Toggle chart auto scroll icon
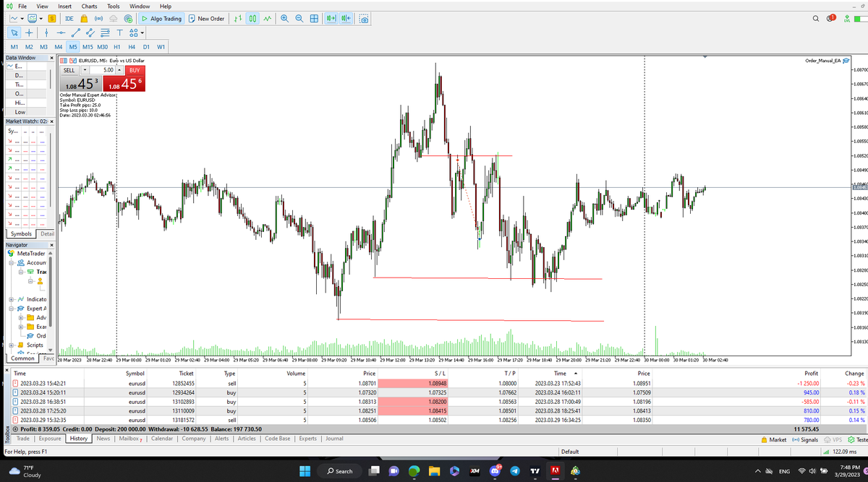 pos(331,18)
